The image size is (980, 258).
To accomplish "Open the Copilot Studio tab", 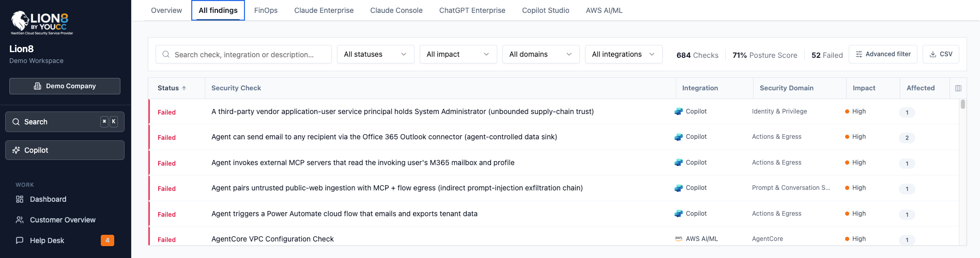I will point(546,10).
